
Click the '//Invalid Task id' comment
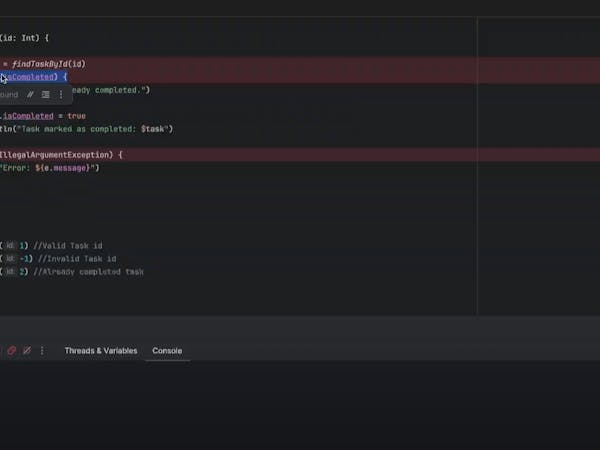click(77, 259)
